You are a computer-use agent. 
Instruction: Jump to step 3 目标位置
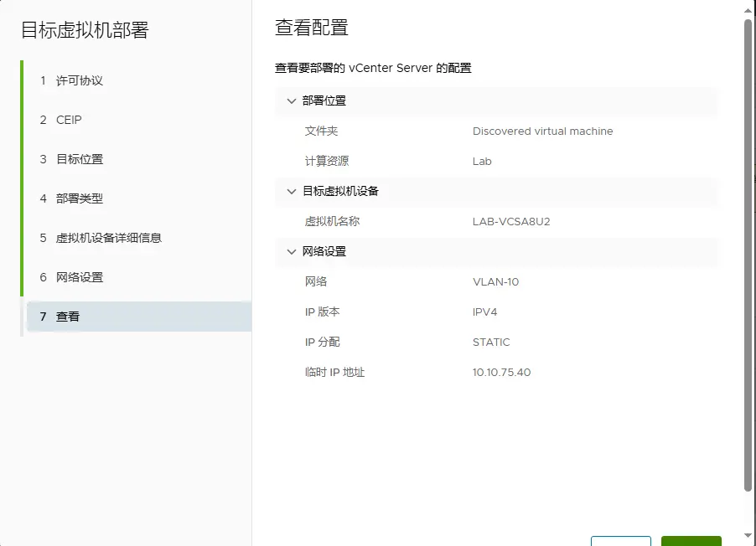click(x=79, y=160)
